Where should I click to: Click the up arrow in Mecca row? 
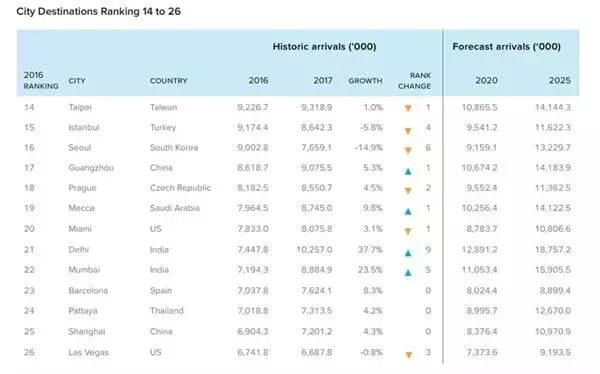pyautogui.click(x=408, y=211)
